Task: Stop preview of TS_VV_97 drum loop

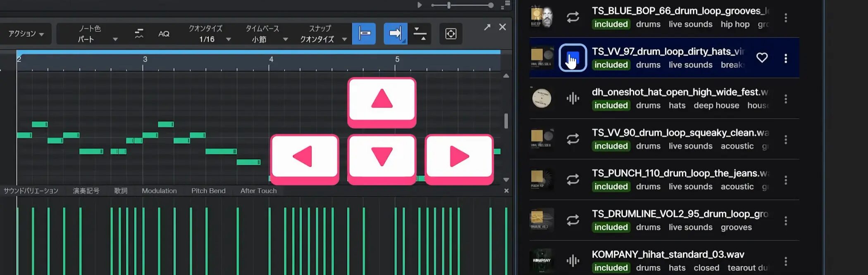Action: (572, 58)
